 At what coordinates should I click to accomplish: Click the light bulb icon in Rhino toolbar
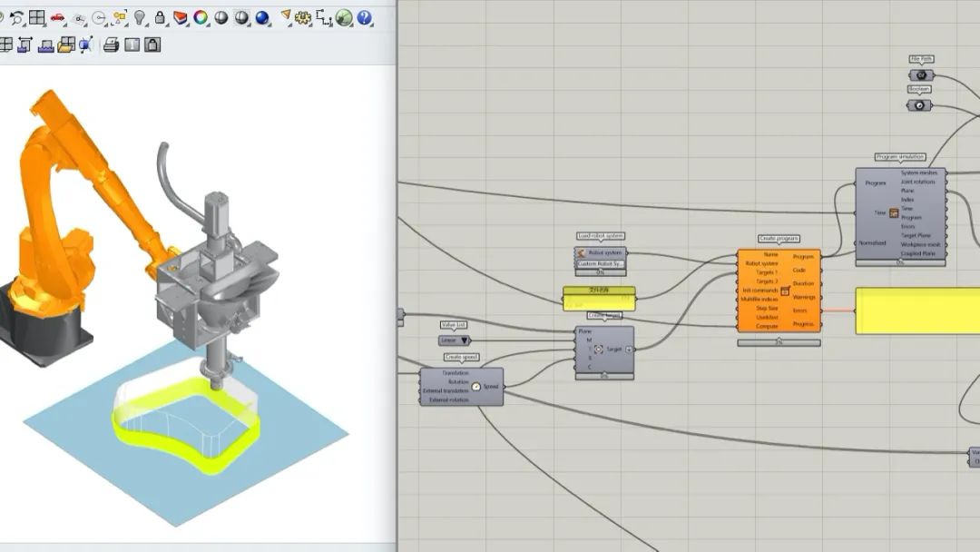pos(140,18)
